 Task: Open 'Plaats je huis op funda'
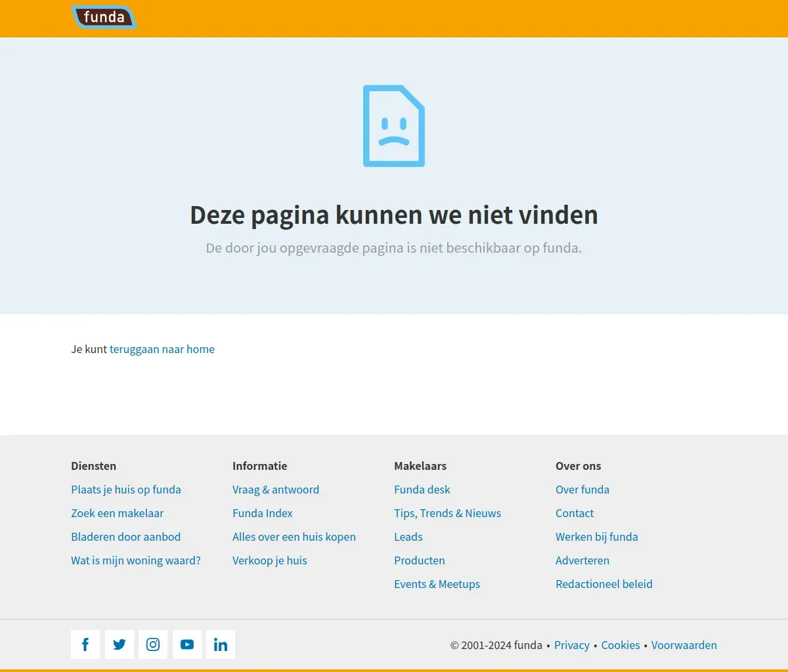click(126, 490)
